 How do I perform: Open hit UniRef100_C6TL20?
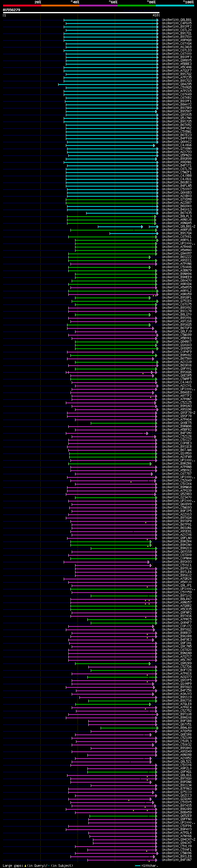(177, 30)
